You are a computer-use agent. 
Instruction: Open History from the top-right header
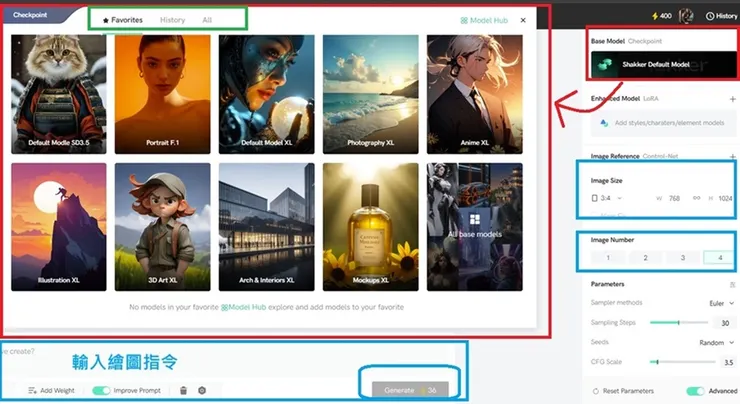[722, 16]
